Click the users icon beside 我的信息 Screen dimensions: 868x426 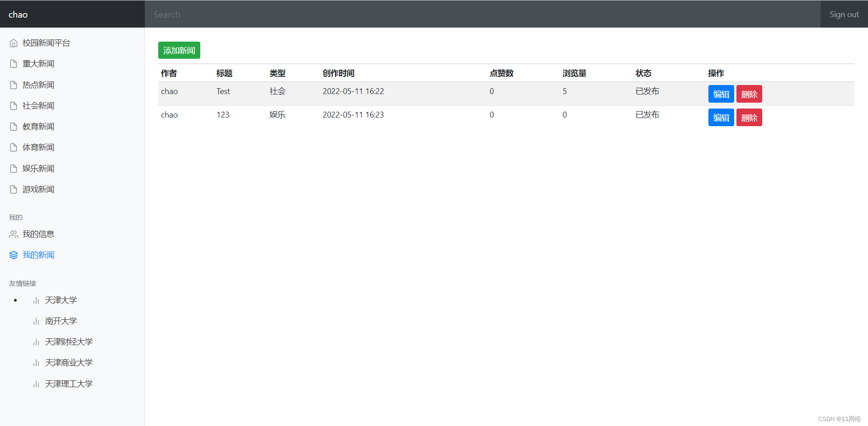tap(14, 234)
